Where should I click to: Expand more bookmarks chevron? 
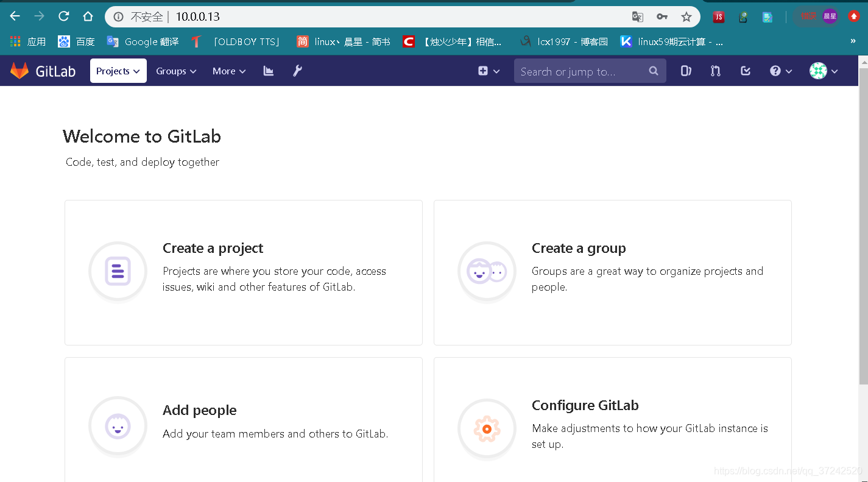pos(853,41)
